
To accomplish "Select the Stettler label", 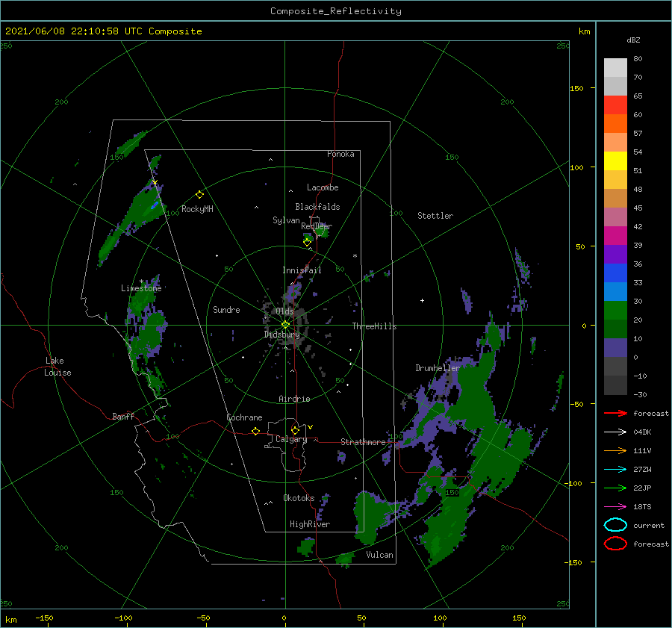I will click(x=435, y=216).
